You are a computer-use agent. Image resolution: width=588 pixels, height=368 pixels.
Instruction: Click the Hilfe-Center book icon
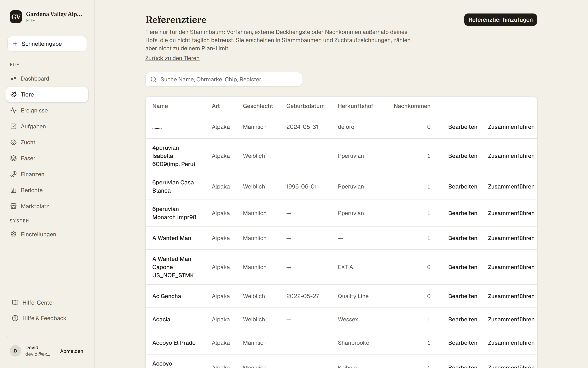coord(15,303)
